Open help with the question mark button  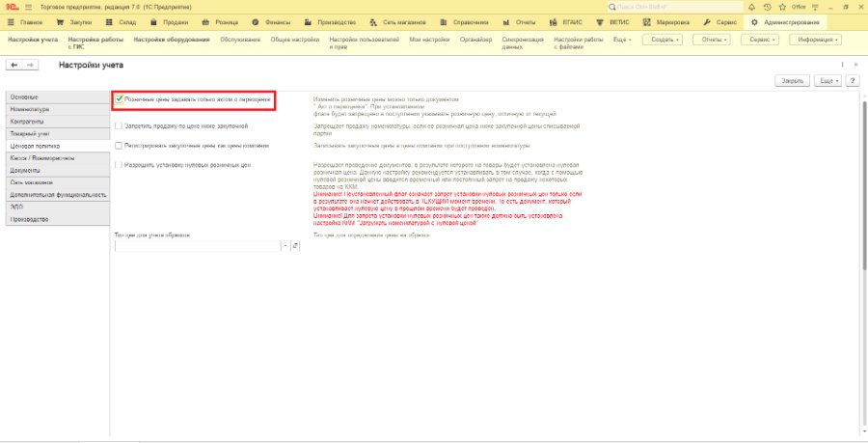click(x=853, y=81)
